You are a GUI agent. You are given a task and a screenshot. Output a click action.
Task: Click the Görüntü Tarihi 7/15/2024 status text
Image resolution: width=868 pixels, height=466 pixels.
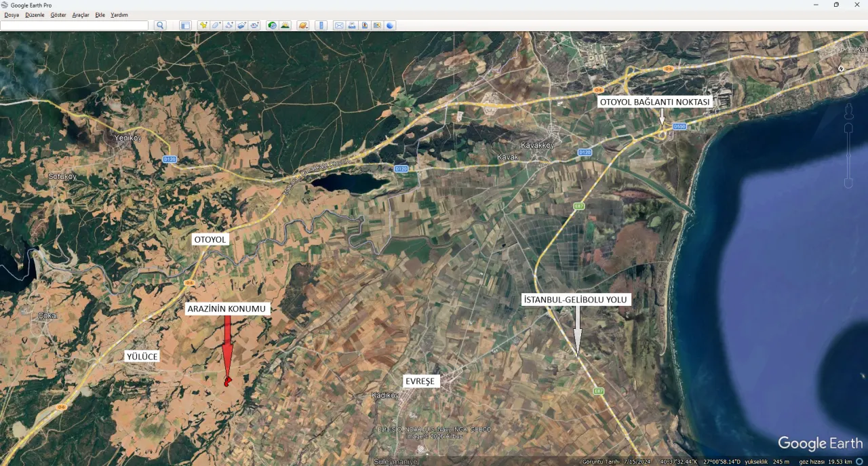(616, 462)
